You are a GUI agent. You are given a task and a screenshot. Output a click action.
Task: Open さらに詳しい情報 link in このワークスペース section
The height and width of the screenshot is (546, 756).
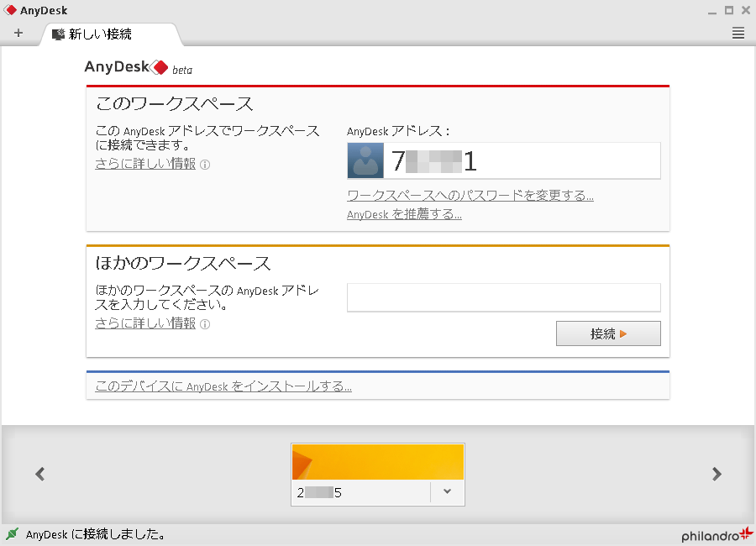click(145, 164)
